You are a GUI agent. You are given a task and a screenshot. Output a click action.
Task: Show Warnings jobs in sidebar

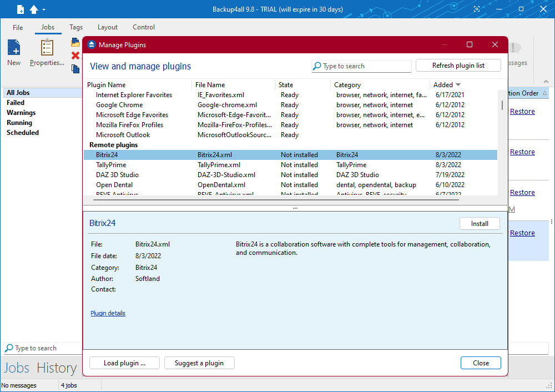pos(21,113)
